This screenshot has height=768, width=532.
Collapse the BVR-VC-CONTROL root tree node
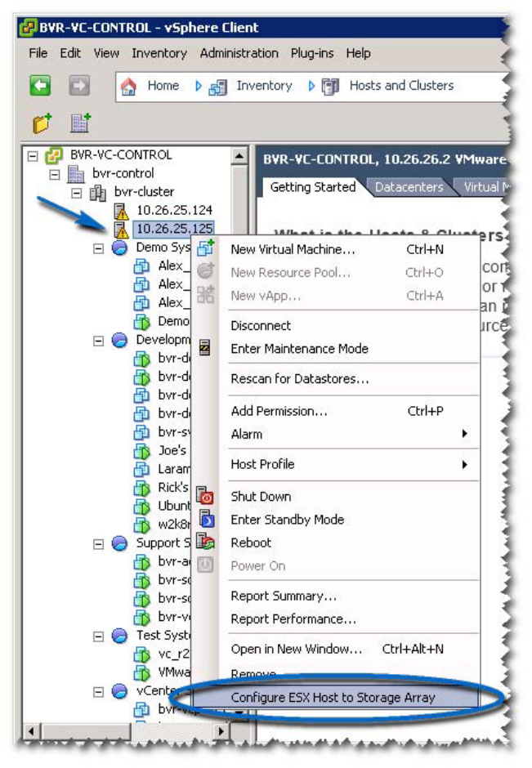33,156
